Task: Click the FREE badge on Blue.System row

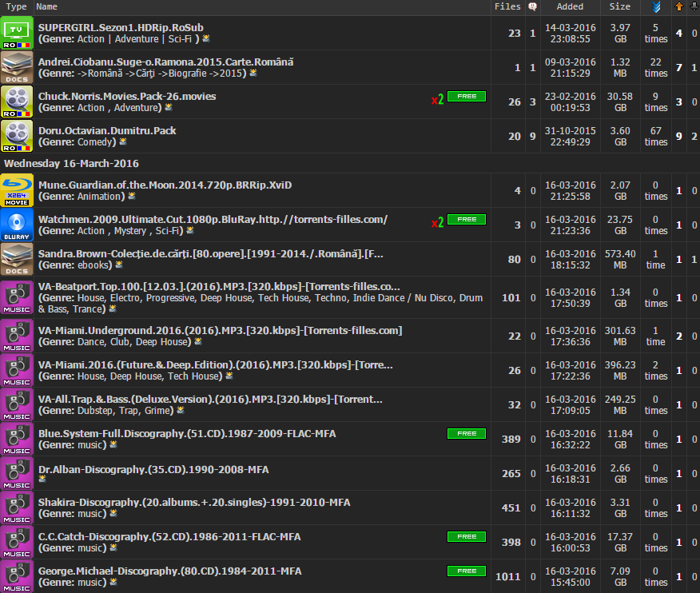Action: [467, 434]
